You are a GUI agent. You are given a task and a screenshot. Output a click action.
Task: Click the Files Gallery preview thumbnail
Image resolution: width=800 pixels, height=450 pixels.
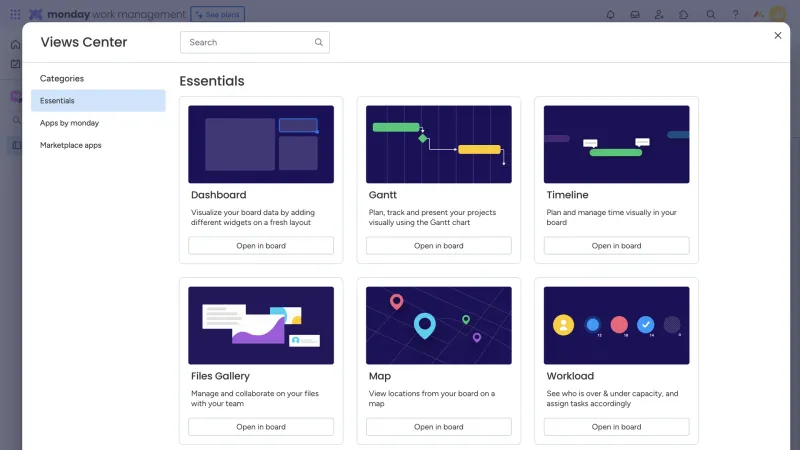pyautogui.click(x=261, y=326)
